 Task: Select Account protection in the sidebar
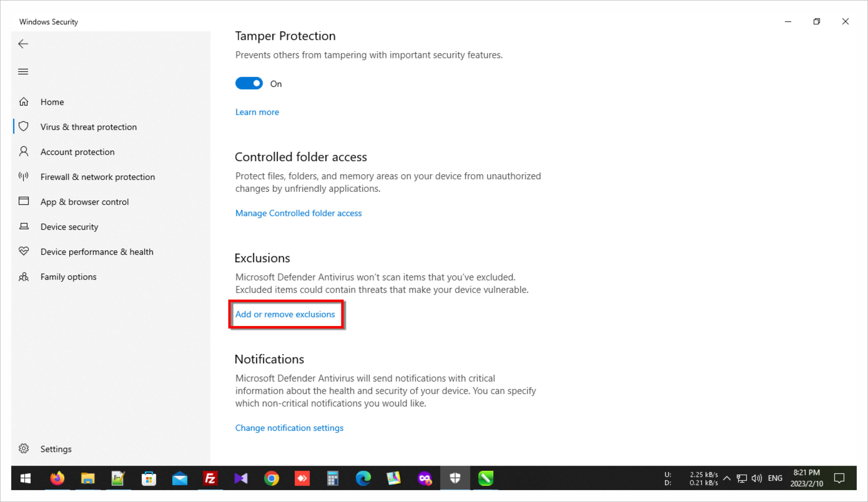77,152
